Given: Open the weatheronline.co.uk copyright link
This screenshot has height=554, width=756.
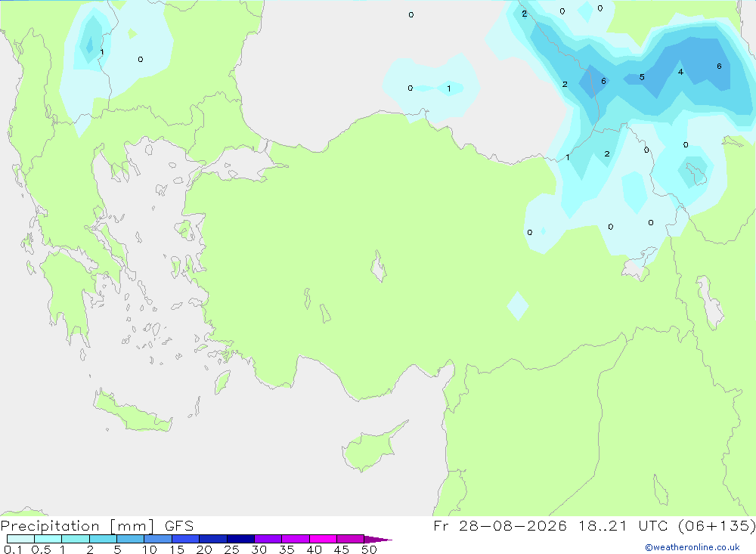Looking at the screenshot, I should (692, 547).
